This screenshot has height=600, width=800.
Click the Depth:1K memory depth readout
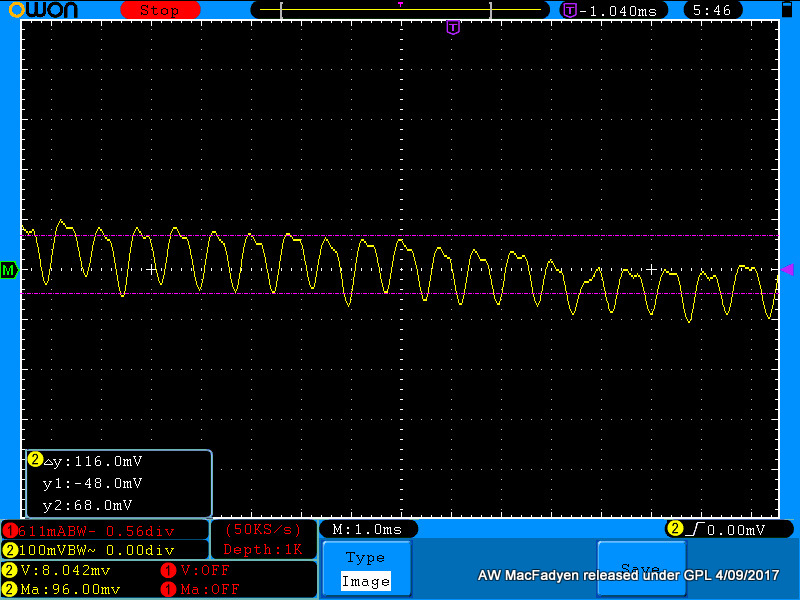(263, 549)
